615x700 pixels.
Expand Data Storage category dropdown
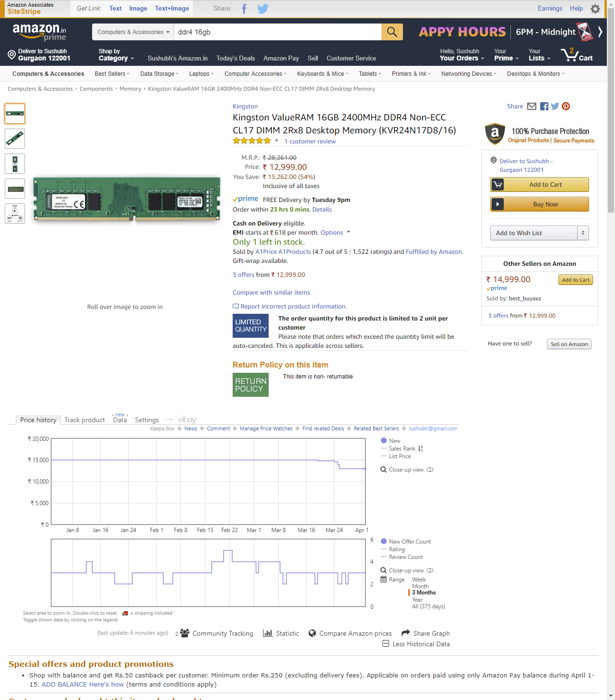pyautogui.click(x=159, y=74)
